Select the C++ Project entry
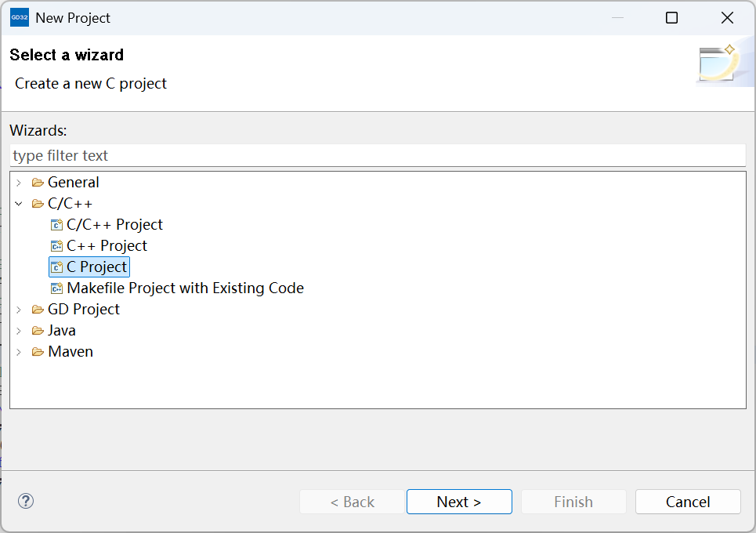This screenshot has height=533, width=756. pos(107,246)
